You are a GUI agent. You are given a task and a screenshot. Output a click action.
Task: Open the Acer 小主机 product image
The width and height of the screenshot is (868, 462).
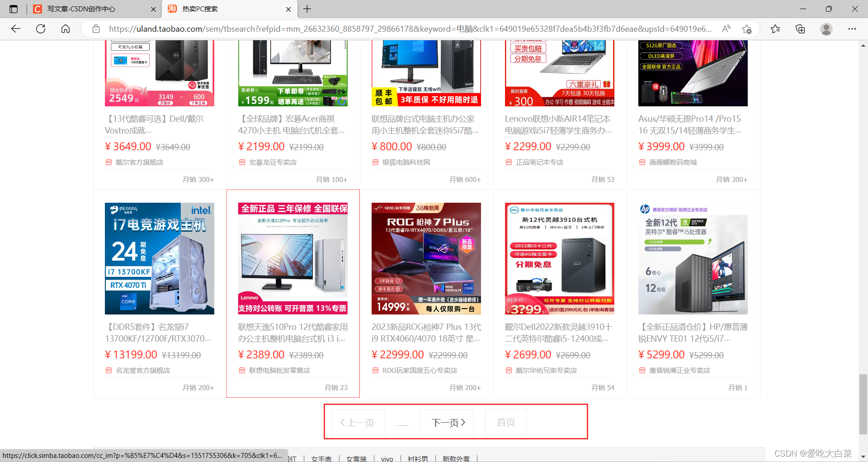[293, 73]
